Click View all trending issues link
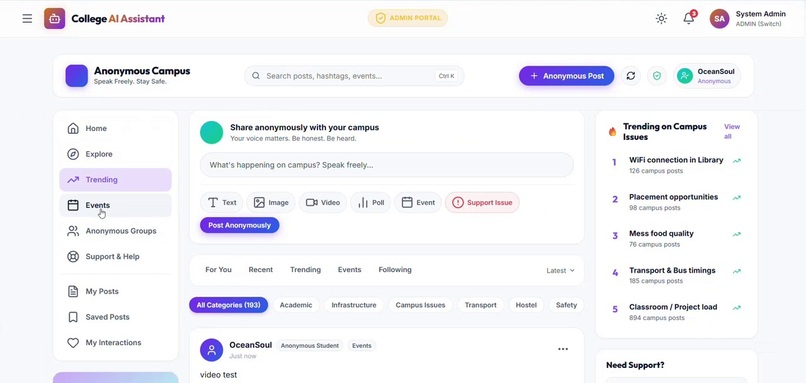 pos(731,131)
